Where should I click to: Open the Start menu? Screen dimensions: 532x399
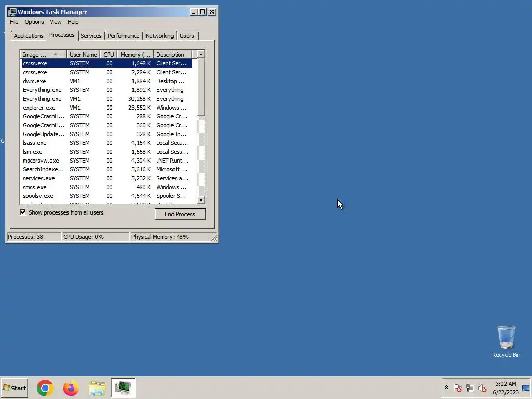click(14, 388)
